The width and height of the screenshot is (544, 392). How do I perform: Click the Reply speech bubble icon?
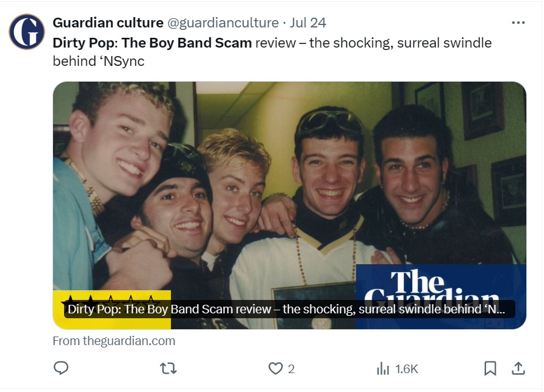coord(61,368)
